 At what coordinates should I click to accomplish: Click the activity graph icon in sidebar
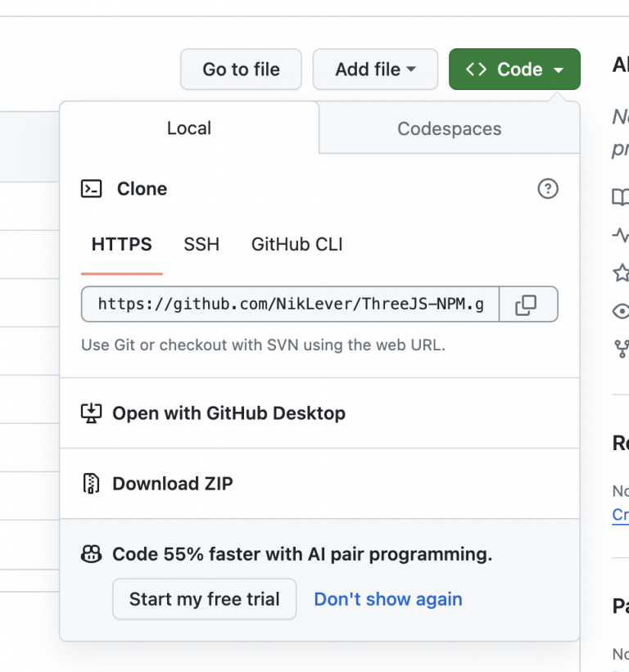pos(620,235)
